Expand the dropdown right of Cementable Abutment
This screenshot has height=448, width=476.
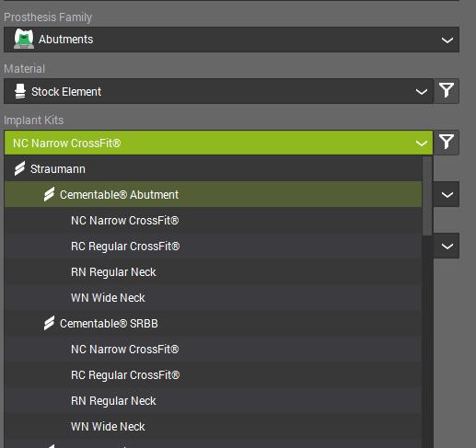(x=447, y=194)
